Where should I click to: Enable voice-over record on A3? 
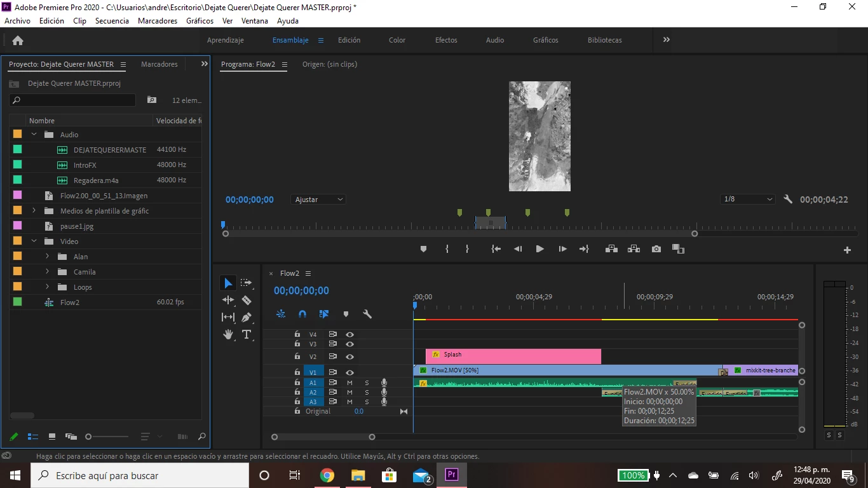[384, 402]
